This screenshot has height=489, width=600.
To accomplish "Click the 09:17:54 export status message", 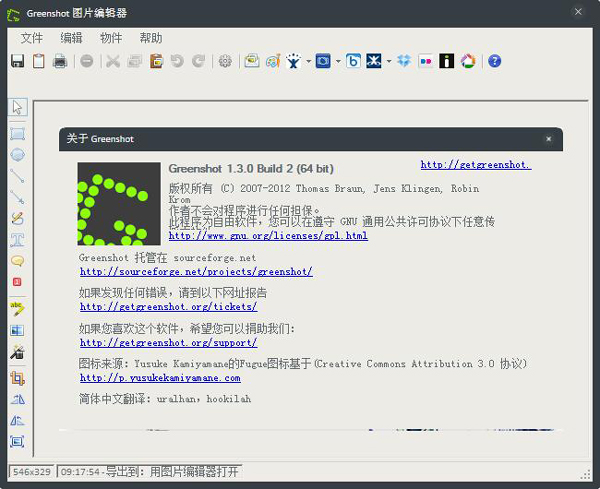I will [150, 471].
